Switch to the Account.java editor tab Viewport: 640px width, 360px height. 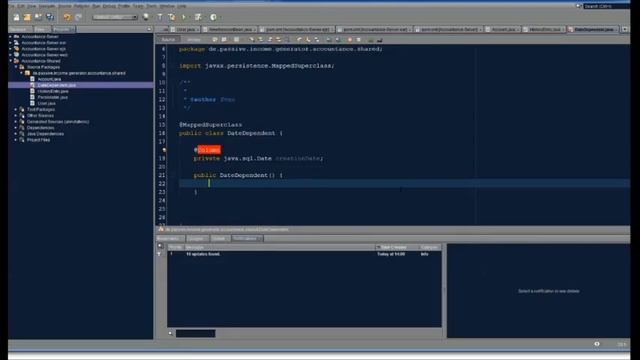click(503, 30)
